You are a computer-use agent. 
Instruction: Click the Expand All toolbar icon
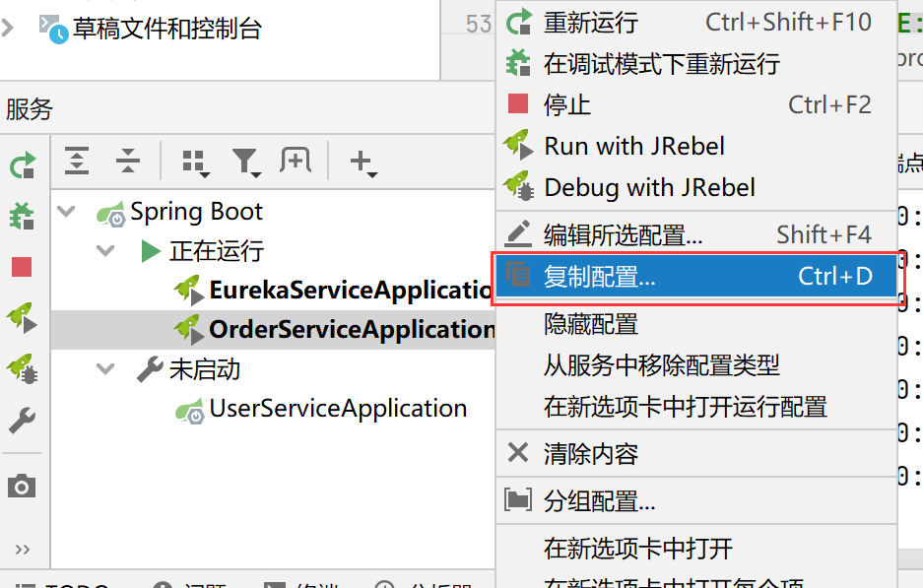(77, 161)
